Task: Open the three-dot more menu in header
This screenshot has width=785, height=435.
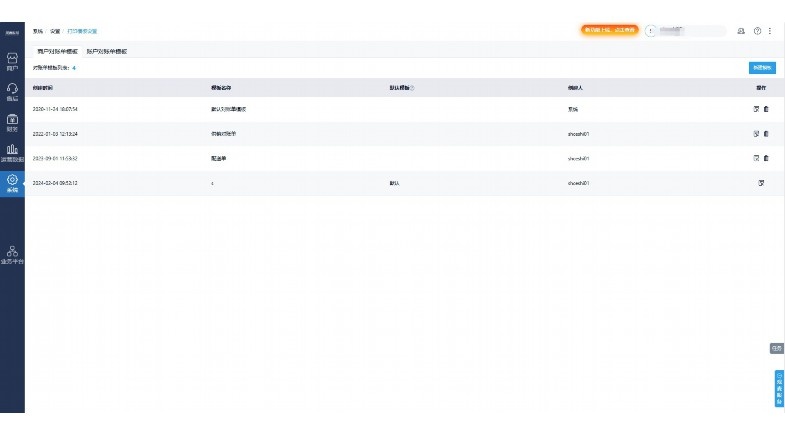Action: (769, 31)
